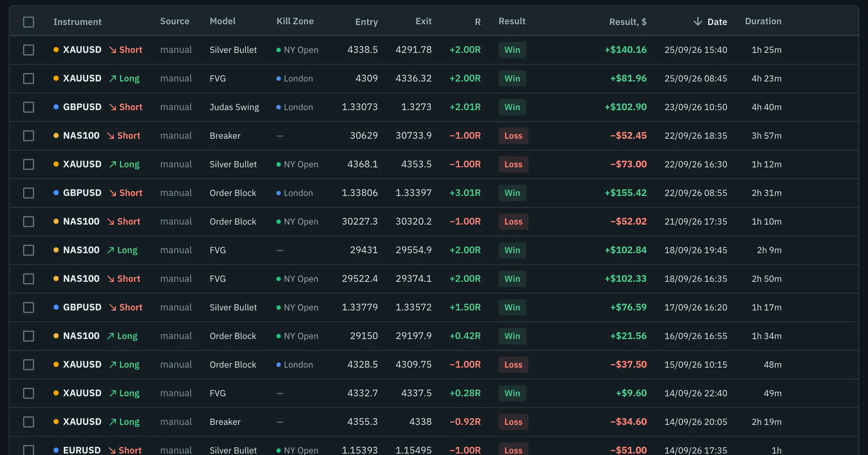Sort by R column header
This screenshot has width=868, height=455.
(478, 22)
